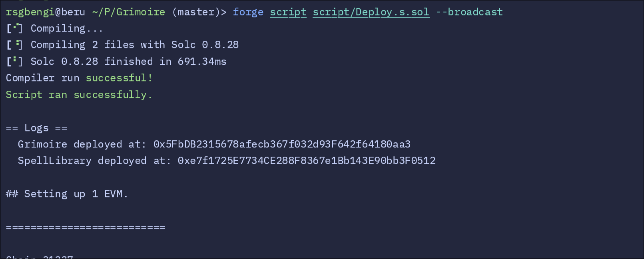
Task: Click the Grimoire deployed contract address
Action: [282, 144]
